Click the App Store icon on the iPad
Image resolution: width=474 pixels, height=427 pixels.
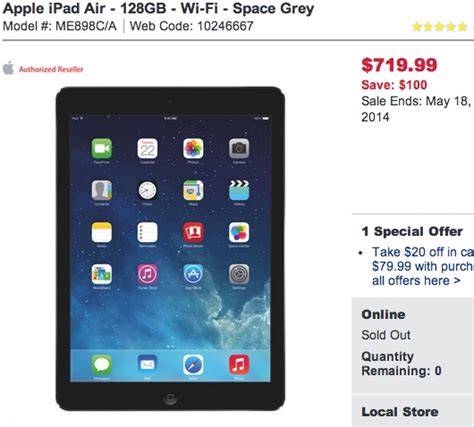pyautogui.click(x=193, y=274)
